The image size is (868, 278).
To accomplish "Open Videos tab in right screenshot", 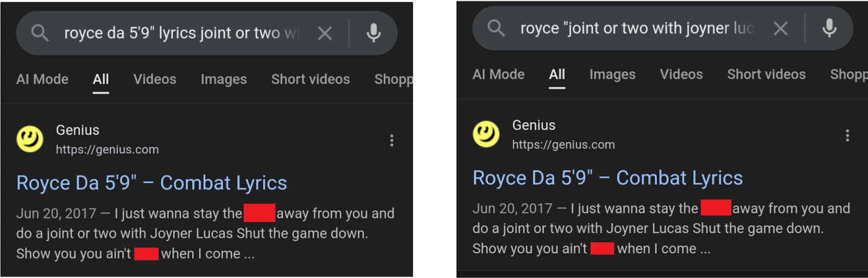I will 681,74.
